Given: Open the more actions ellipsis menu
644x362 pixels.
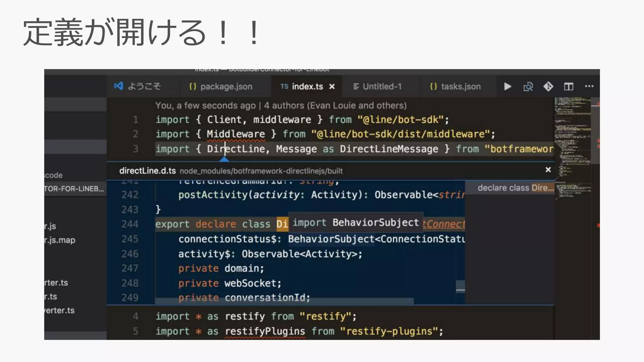Looking at the screenshot, I should (x=589, y=86).
